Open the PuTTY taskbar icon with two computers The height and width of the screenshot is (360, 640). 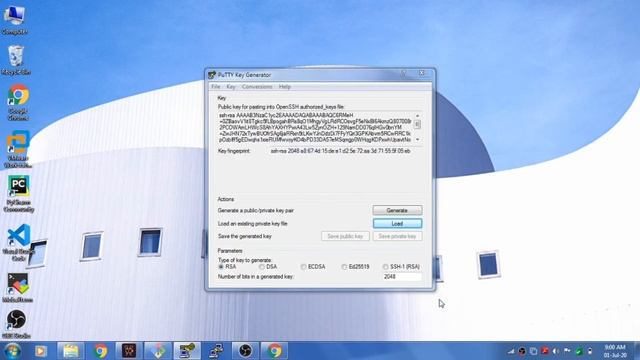(216, 351)
